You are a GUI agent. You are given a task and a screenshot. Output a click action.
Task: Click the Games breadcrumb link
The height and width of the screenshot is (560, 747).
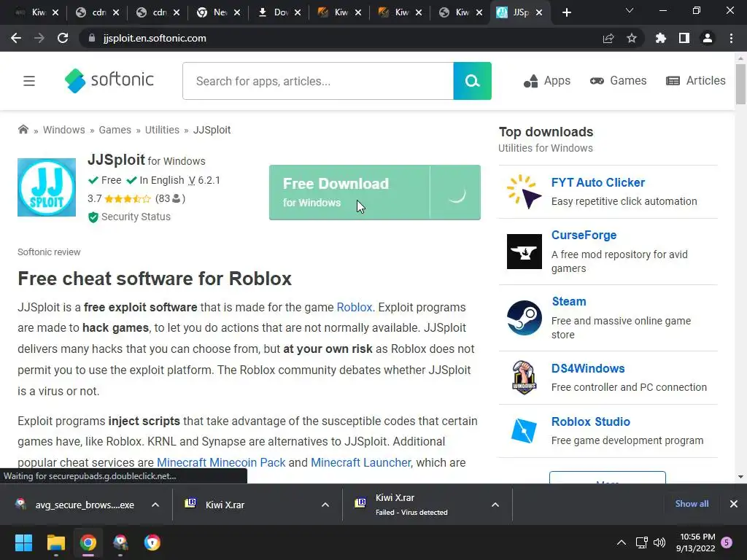[x=115, y=130]
